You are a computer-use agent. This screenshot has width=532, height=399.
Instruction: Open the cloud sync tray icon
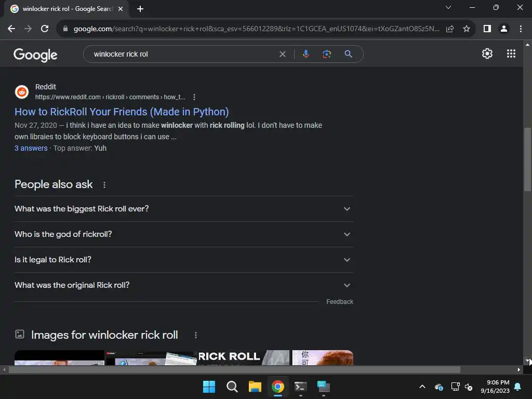coord(438,387)
